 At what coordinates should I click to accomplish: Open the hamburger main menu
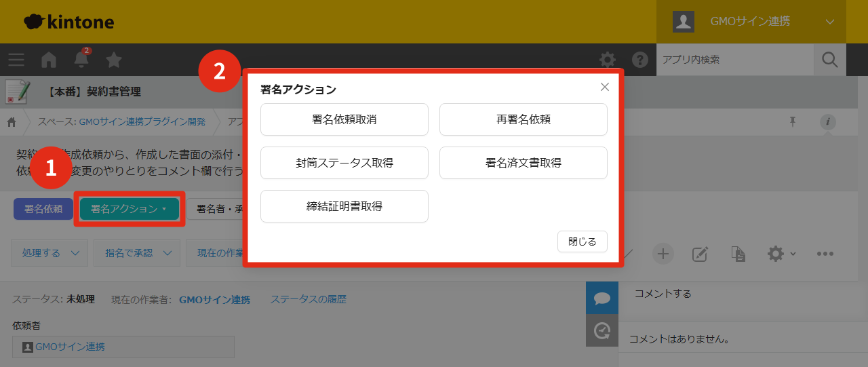[16, 60]
